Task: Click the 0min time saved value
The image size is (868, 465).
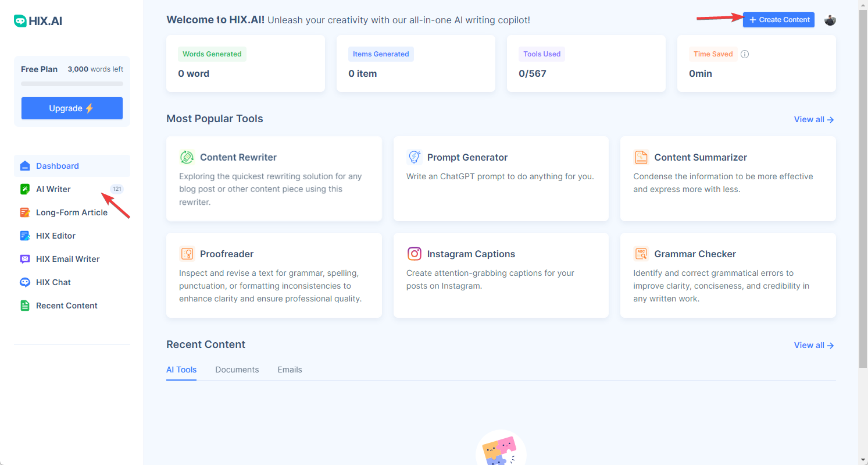Action: (701, 73)
